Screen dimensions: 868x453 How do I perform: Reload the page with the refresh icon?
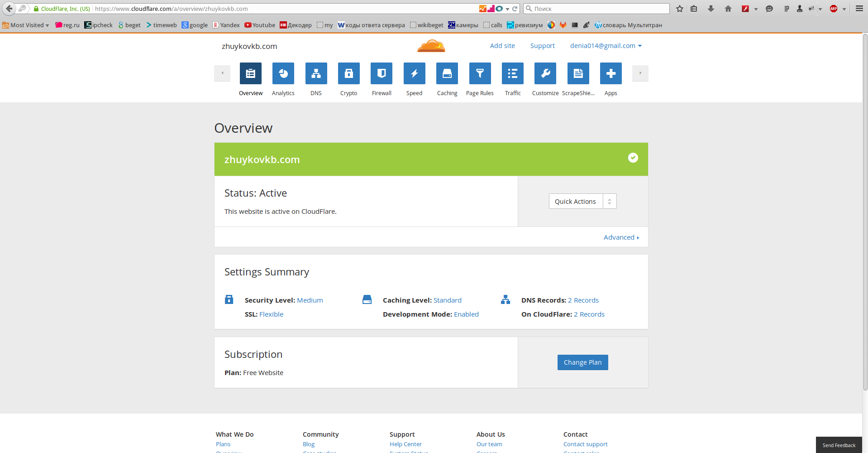pyautogui.click(x=515, y=9)
